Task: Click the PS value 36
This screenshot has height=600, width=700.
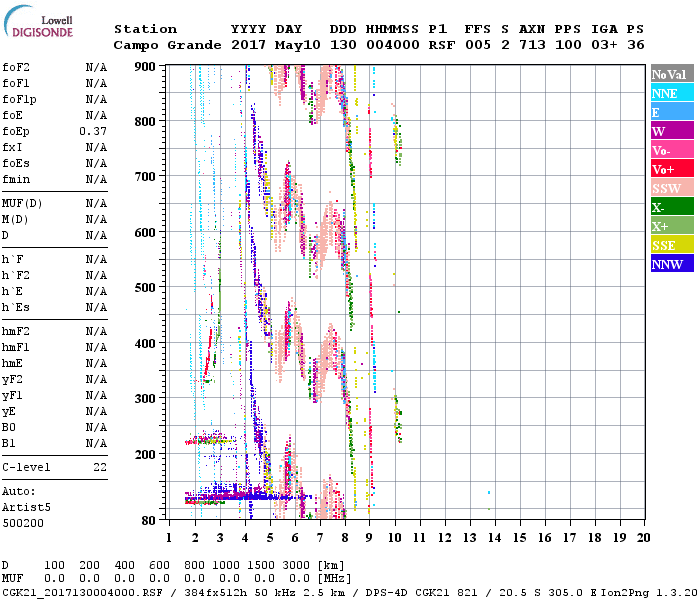Action: (636, 45)
